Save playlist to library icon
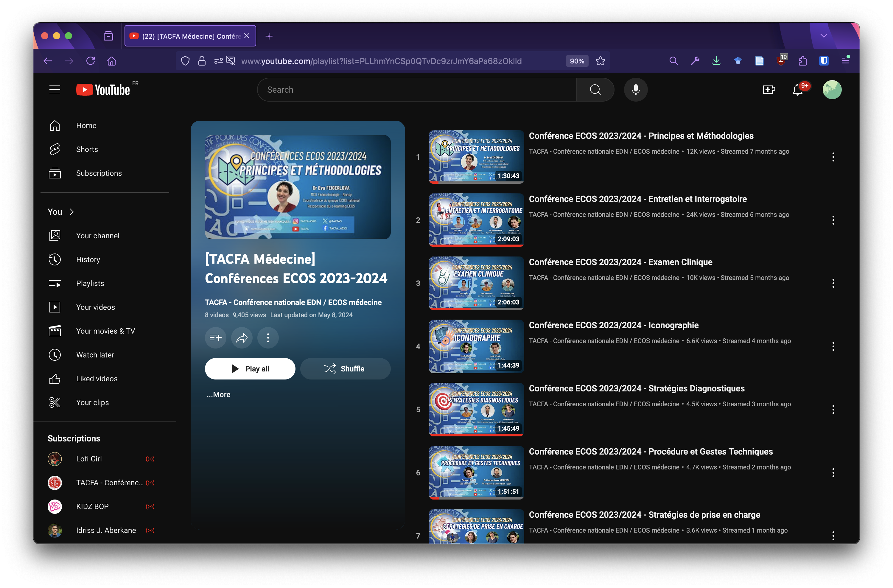 click(x=215, y=338)
